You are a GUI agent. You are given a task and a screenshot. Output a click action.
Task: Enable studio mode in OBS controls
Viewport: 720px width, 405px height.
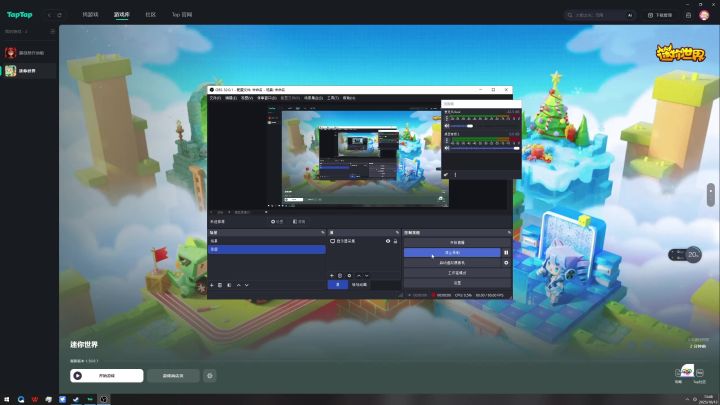[457, 273]
